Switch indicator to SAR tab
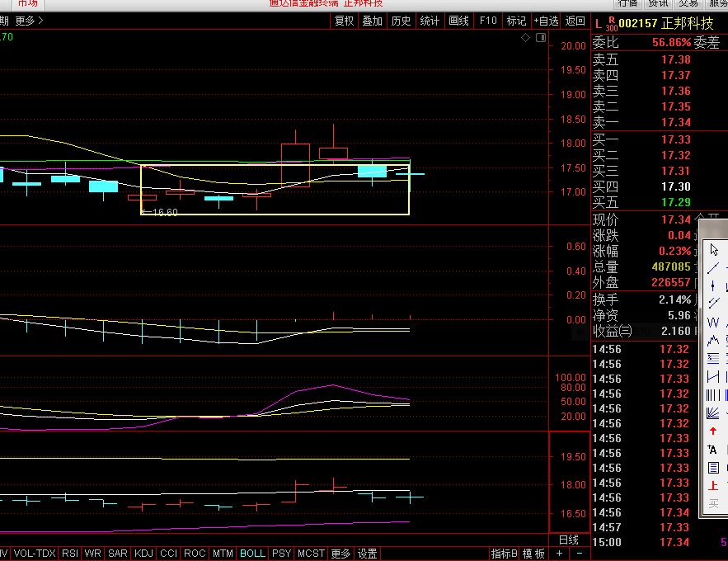Viewport: 728px width, 561px height. pyautogui.click(x=118, y=554)
